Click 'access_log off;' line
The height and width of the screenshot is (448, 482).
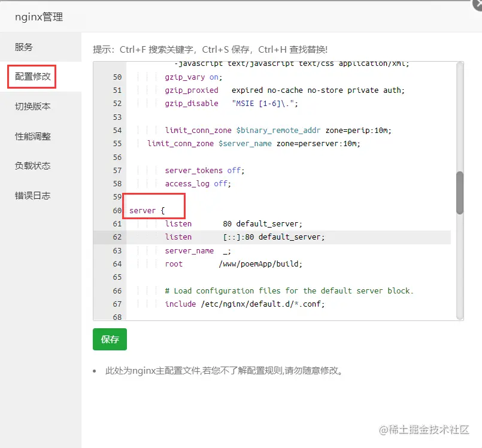pyautogui.click(x=198, y=184)
